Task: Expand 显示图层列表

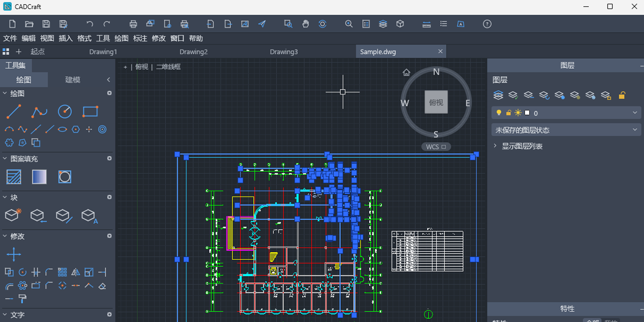Action: (x=495, y=146)
